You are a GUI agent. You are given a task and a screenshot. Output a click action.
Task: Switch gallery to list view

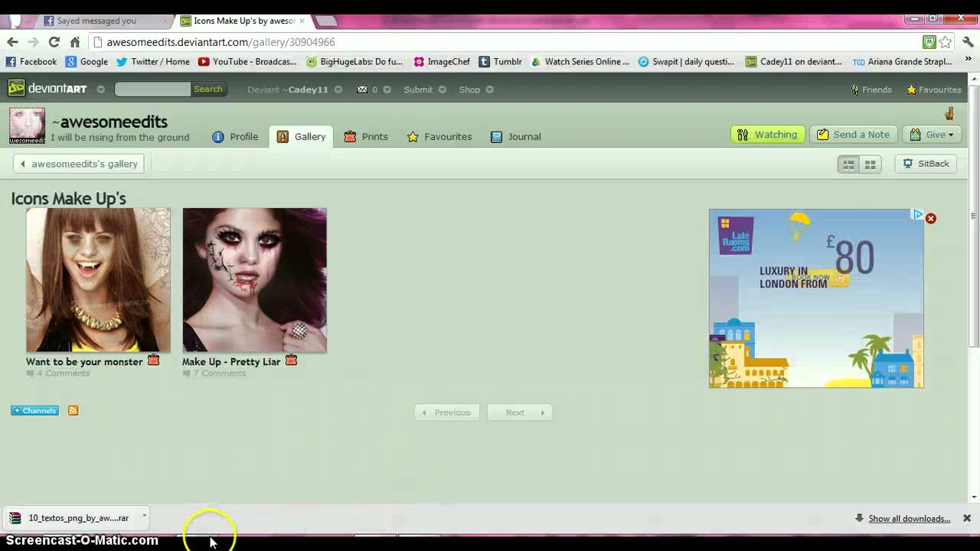point(848,164)
